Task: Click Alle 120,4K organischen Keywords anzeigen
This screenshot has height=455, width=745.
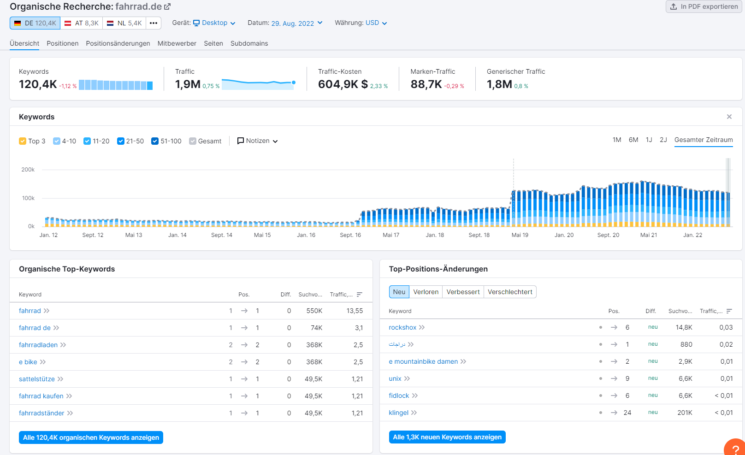Action: coord(91,437)
